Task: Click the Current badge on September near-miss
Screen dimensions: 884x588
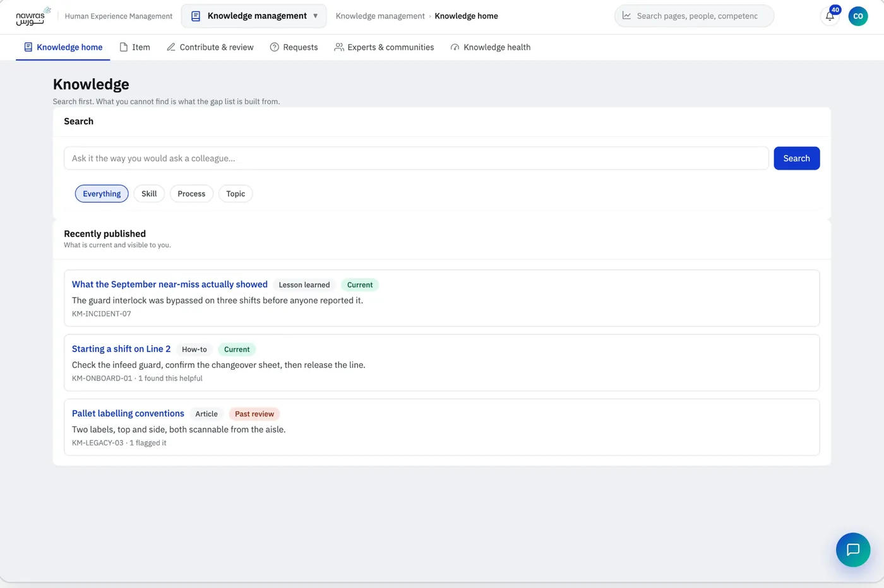Action: [x=360, y=285]
